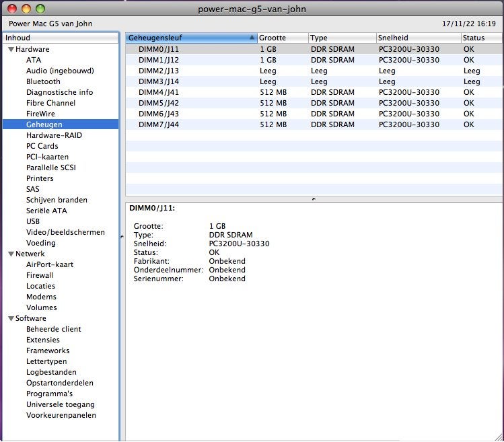Minimize the window with the yellow button
Viewport: 504px width, 442px height.
tap(26, 9)
